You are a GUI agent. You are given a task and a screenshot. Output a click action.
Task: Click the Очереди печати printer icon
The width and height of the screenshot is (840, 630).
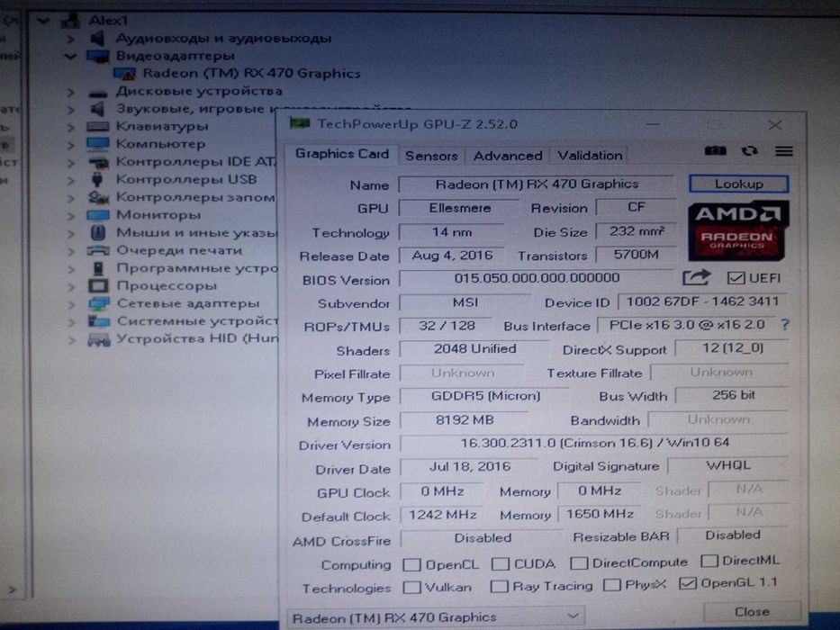pyautogui.click(x=98, y=250)
